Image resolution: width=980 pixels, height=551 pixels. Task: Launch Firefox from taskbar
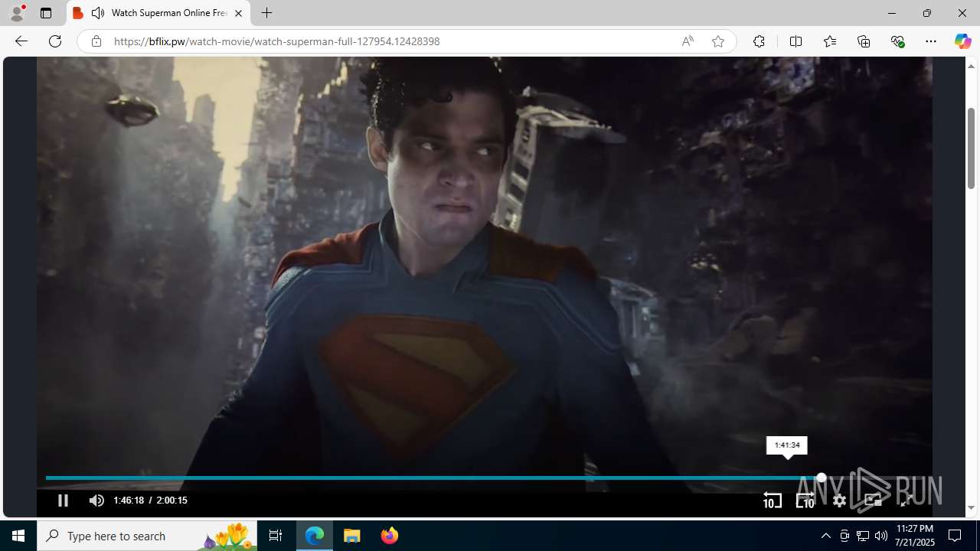click(389, 536)
